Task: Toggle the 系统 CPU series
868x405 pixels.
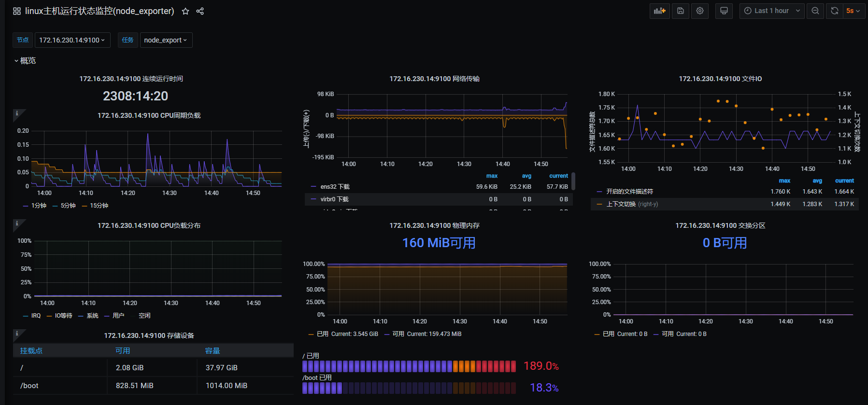Action: tap(92, 316)
